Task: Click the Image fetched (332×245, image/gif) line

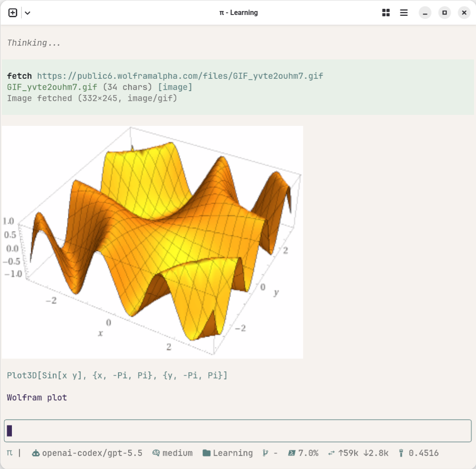Action: pyautogui.click(x=92, y=98)
